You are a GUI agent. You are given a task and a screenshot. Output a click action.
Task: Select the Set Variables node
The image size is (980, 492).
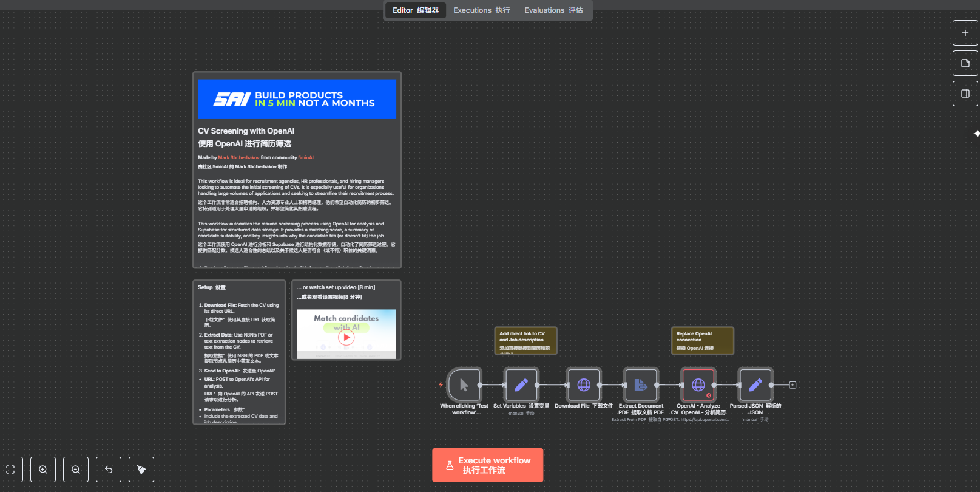[521, 384]
